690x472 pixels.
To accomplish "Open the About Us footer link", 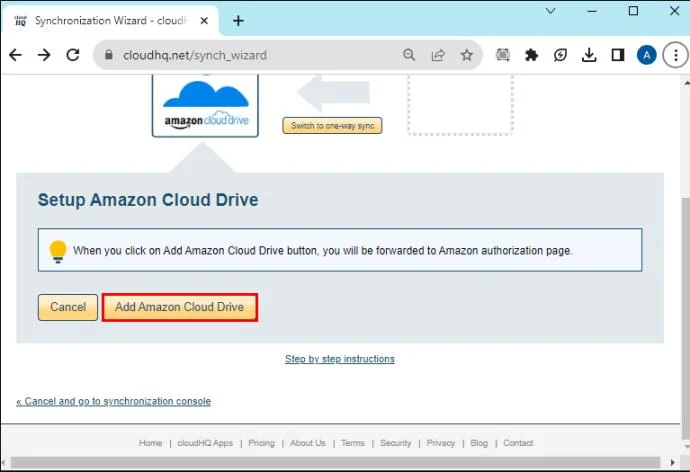I will pyautogui.click(x=308, y=443).
